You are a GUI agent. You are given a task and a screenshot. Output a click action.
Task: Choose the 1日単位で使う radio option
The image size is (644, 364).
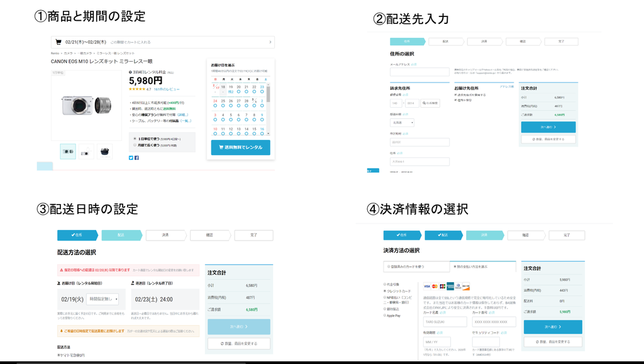click(135, 139)
